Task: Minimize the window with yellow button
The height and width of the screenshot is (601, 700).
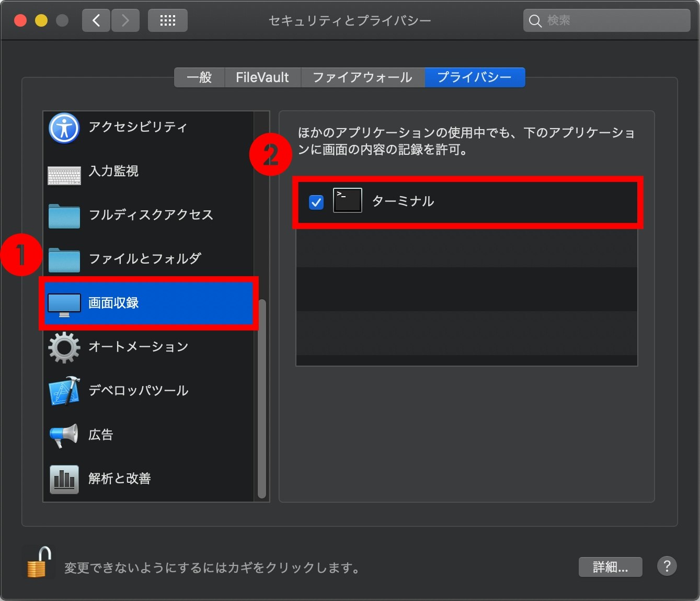Action: point(41,20)
